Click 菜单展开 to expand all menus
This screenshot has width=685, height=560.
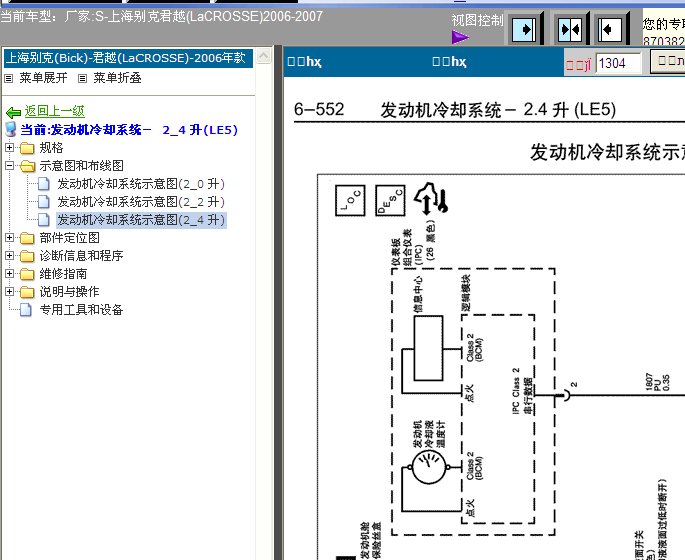pos(43,78)
